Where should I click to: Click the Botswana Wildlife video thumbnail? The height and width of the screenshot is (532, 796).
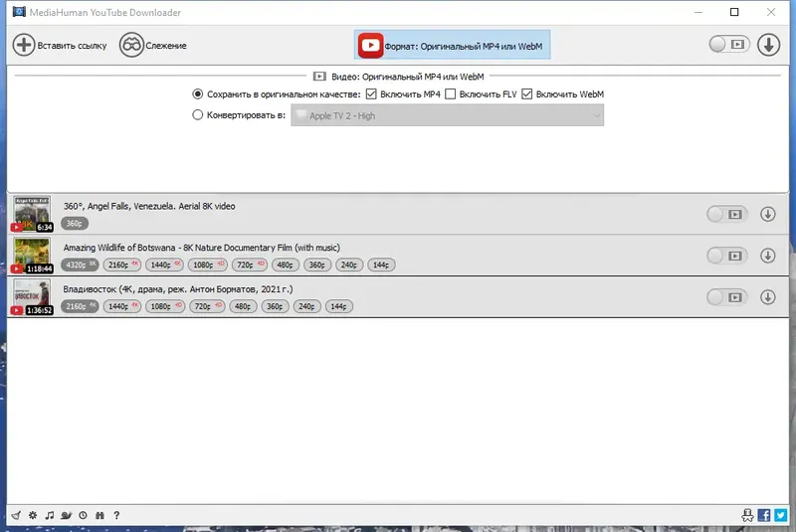32,256
